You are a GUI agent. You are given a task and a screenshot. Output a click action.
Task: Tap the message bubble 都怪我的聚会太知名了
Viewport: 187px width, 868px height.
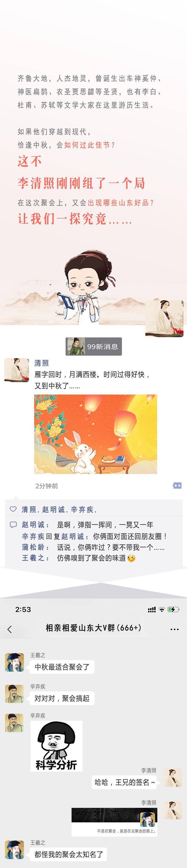tap(69, 854)
